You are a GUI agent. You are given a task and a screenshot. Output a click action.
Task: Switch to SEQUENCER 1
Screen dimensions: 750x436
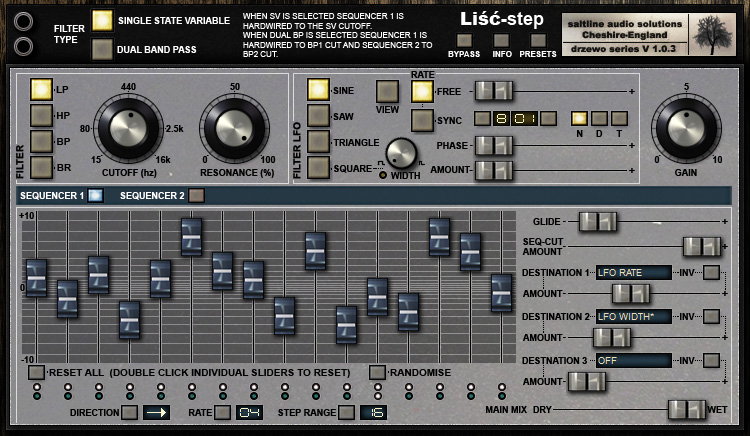tap(96, 196)
